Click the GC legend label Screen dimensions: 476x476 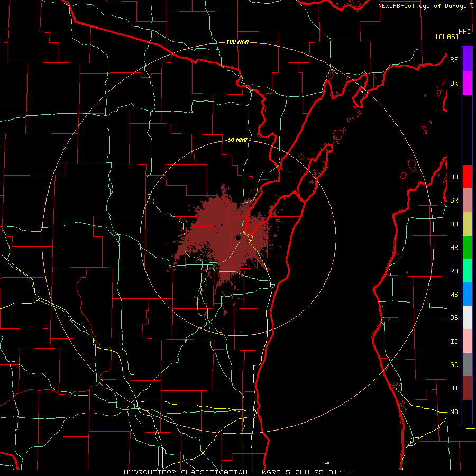click(454, 365)
